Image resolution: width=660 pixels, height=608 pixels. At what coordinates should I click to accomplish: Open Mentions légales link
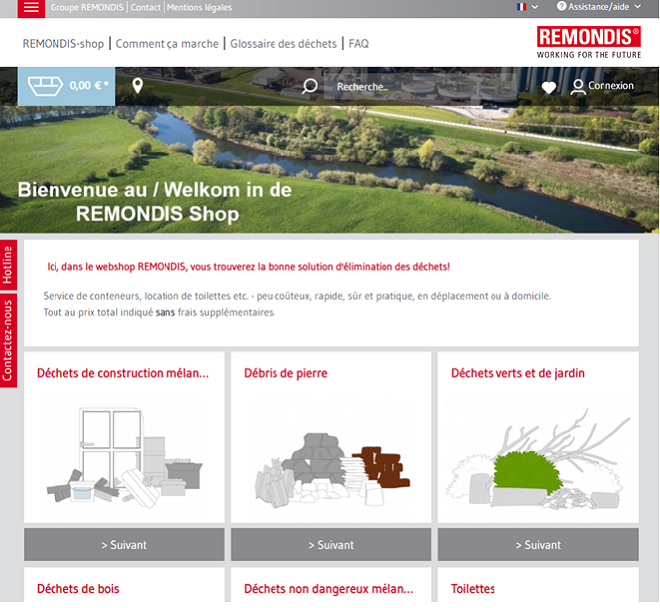click(x=199, y=8)
